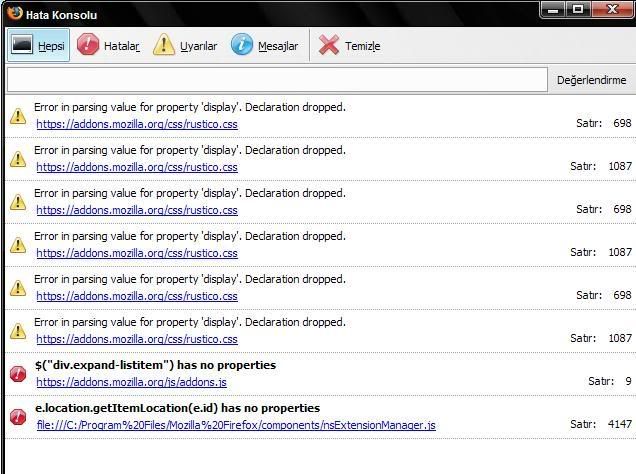Open the addons.js source link

click(x=131, y=382)
